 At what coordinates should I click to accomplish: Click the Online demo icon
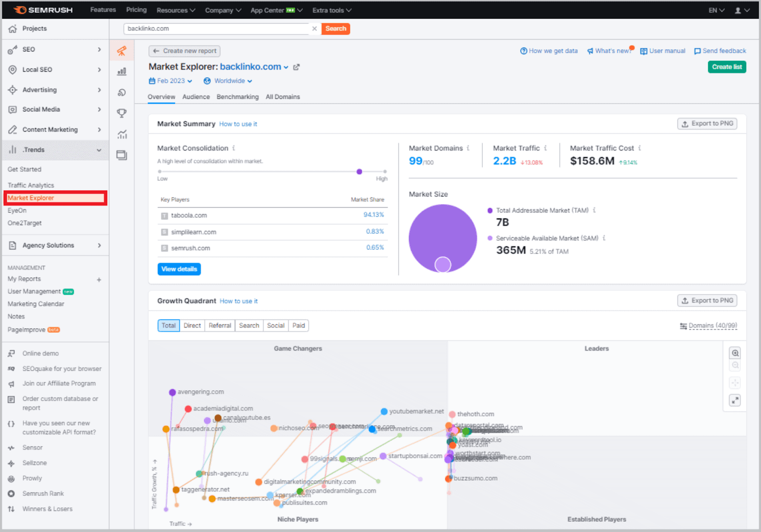tap(11, 353)
